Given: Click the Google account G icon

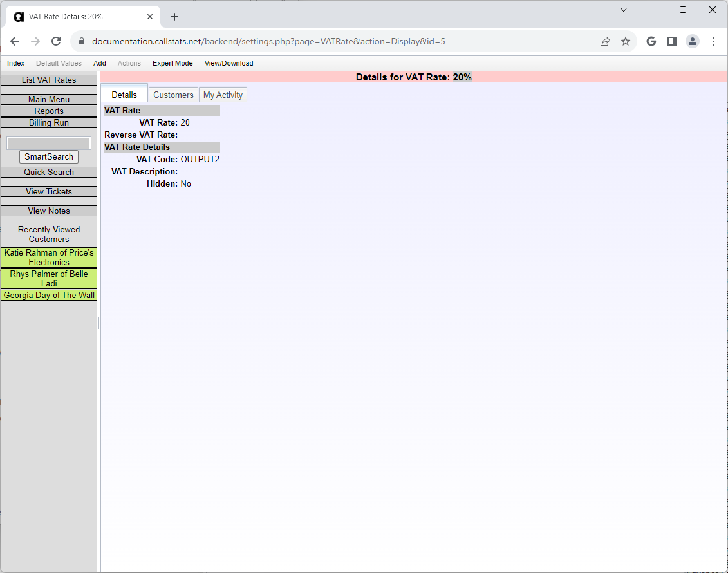Looking at the screenshot, I should [651, 41].
